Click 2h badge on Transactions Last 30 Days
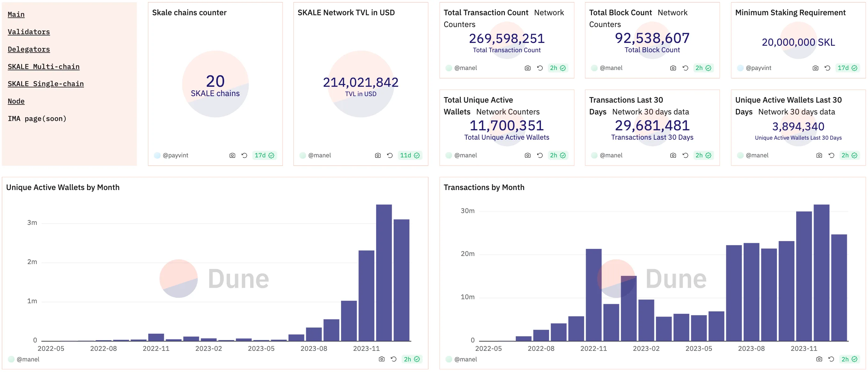This screenshot has width=868, height=372. (x=704, y=156)
